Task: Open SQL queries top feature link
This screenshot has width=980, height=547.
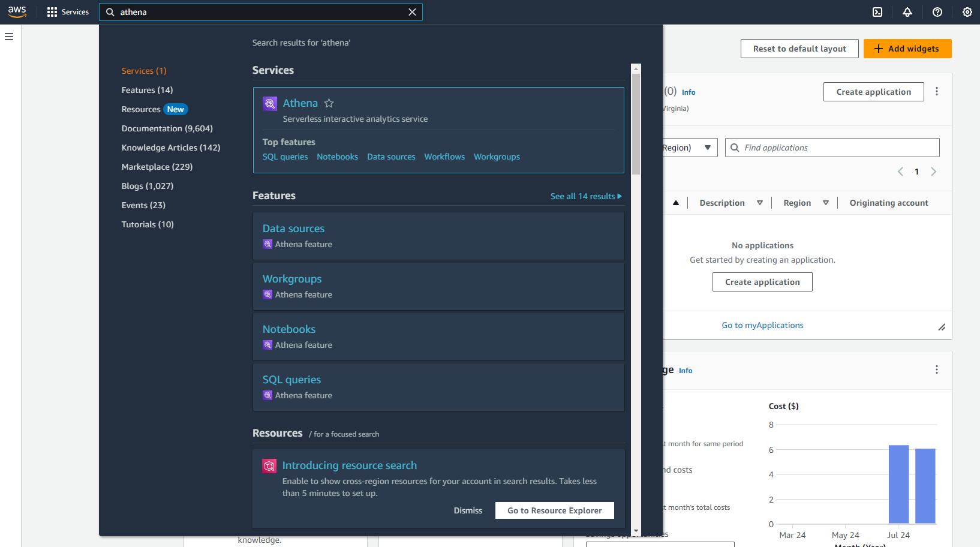Action: click(x=285, y=157)
